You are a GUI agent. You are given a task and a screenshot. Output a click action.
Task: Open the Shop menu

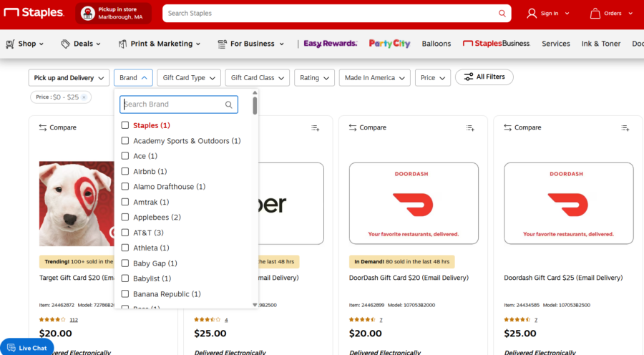(x=24, y=44)
